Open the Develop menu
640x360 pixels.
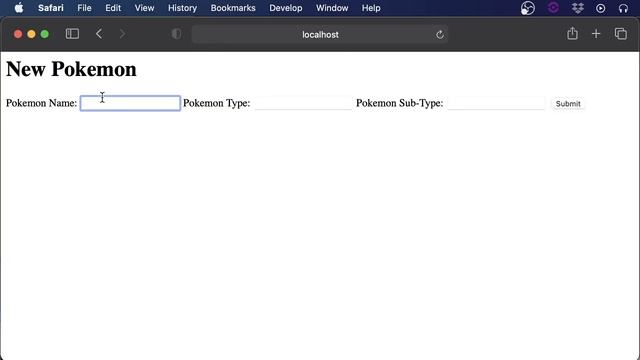[x=286, y=8]
